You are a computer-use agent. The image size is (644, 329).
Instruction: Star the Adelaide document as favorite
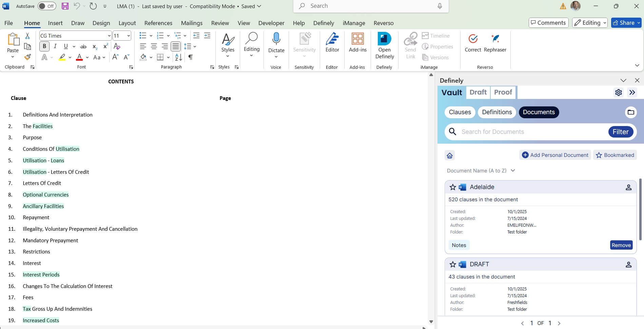[x=452, y=187]
